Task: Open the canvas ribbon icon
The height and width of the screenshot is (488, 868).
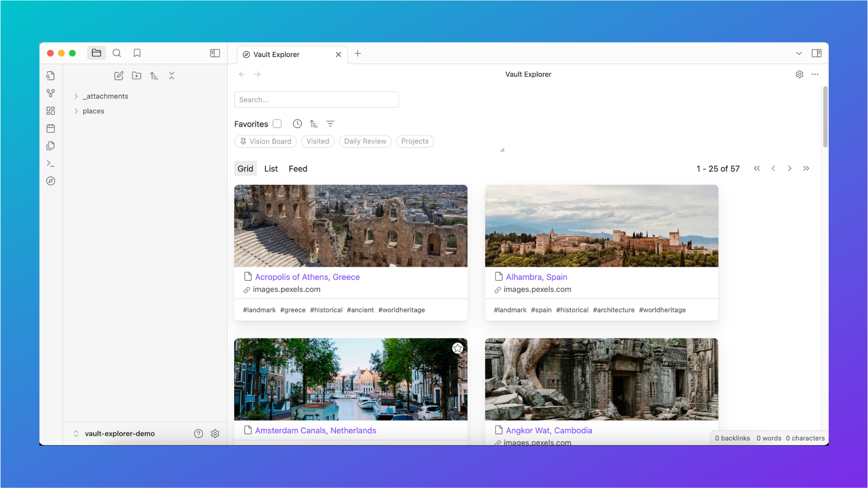Action: (51, 111)
